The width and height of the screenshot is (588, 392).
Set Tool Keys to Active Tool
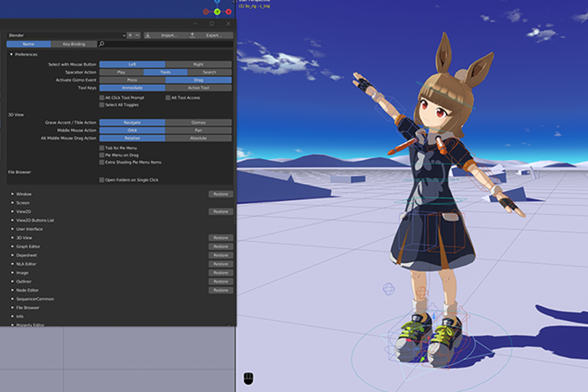(x=198, y=87)
